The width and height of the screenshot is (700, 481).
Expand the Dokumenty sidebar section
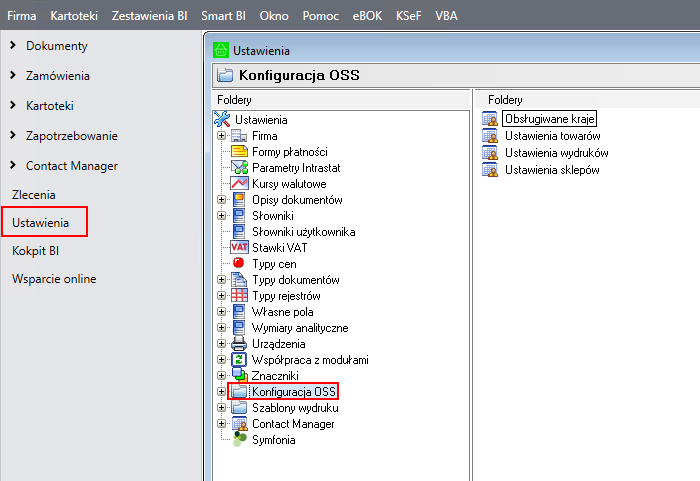click(13, 46)
